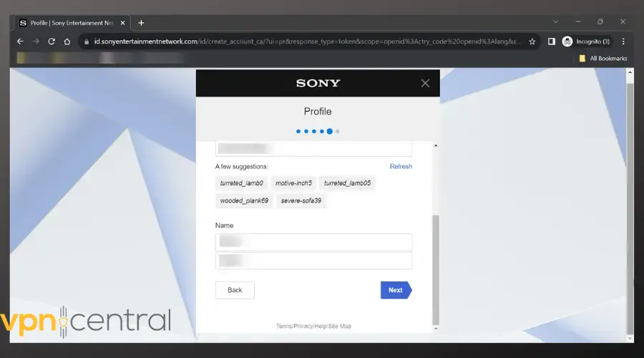Image resolution: width=644 pixels, height=358 pixels.
Task: Reload the page with refresh icon
Action: click(52, 42)
